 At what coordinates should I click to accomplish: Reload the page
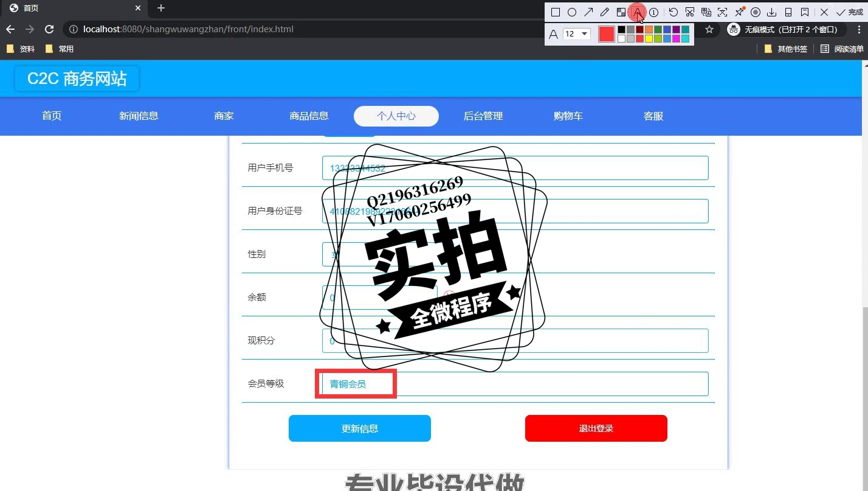pyautogui.click(x=50, y=29)
